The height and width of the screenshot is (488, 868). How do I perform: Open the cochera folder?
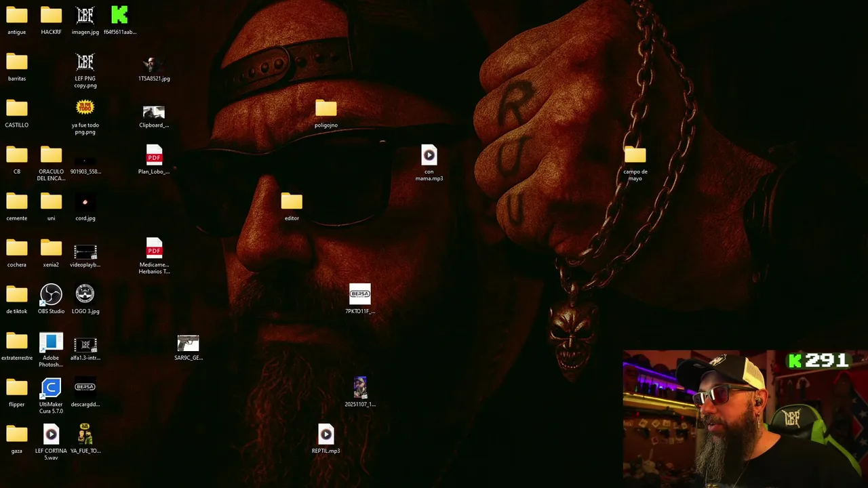tap(17, 249)
